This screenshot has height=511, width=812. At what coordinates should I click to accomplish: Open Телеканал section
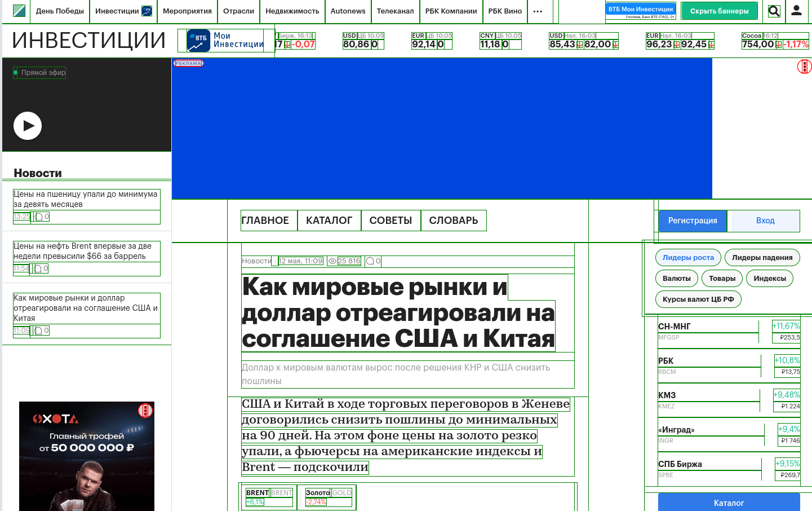[x=395, y=11]
